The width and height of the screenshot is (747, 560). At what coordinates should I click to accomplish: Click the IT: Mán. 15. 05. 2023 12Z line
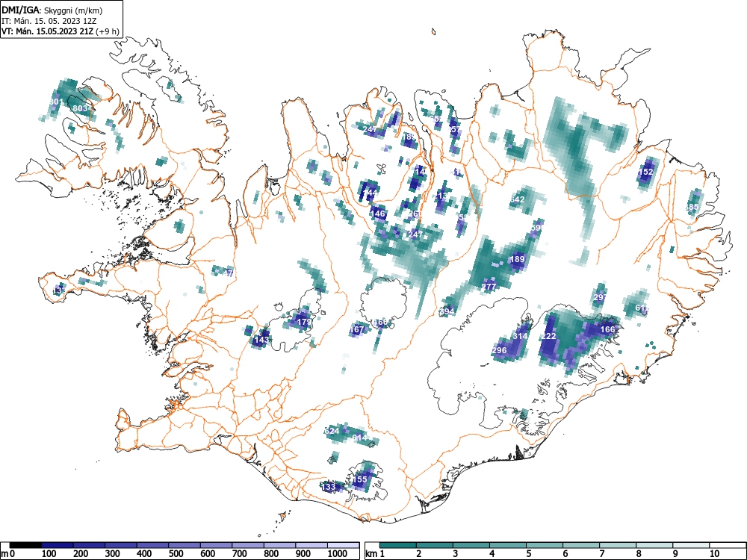point(49,21)
